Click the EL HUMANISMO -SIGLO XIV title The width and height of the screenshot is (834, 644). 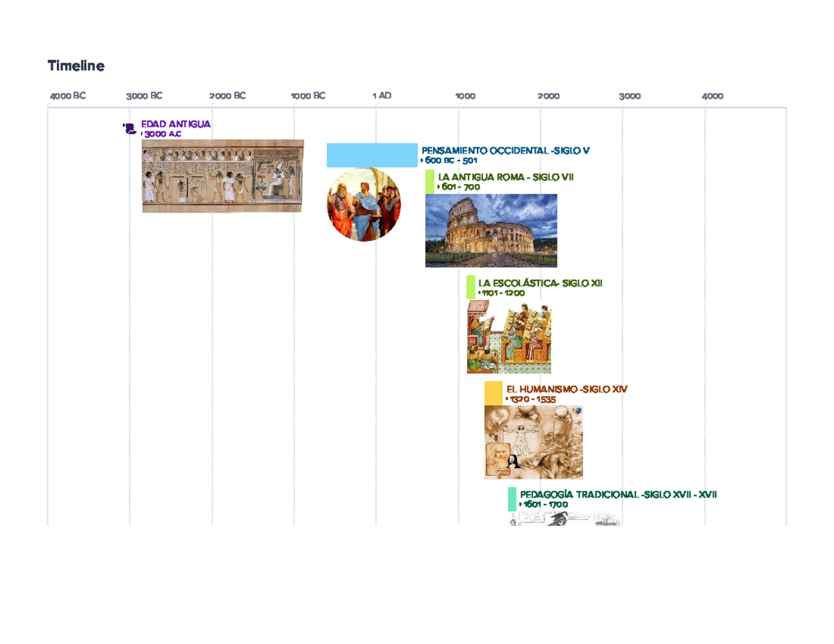(566, 389)
